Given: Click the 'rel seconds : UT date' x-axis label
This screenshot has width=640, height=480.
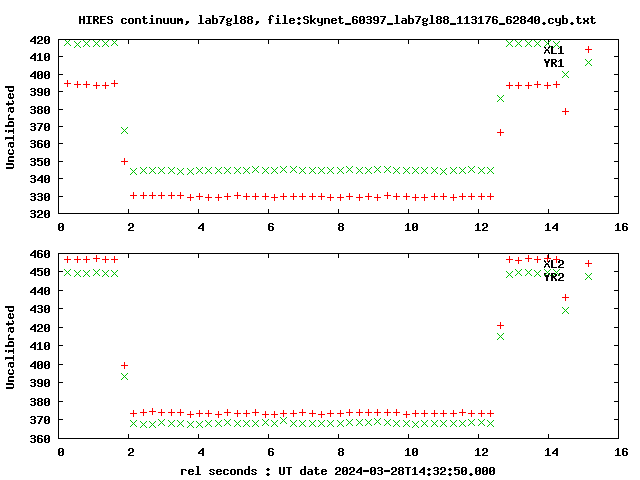Looking at the screenshot, I should (x=338, y=471).
